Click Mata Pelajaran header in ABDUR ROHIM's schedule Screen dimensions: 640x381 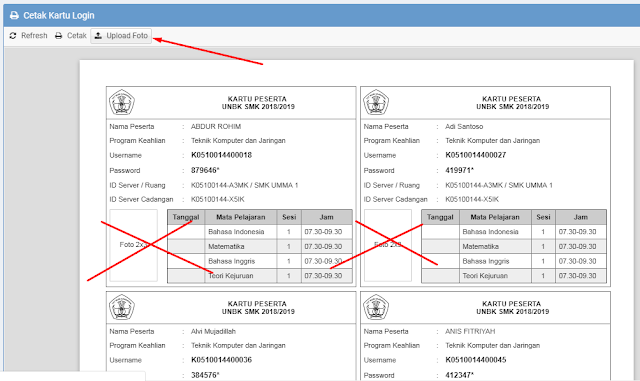[x=241, y=217]
